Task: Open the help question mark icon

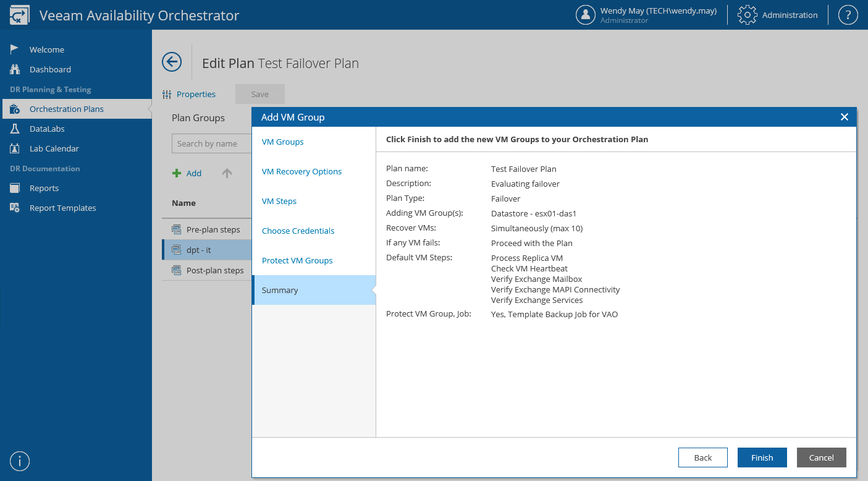Action: point(848,15)
